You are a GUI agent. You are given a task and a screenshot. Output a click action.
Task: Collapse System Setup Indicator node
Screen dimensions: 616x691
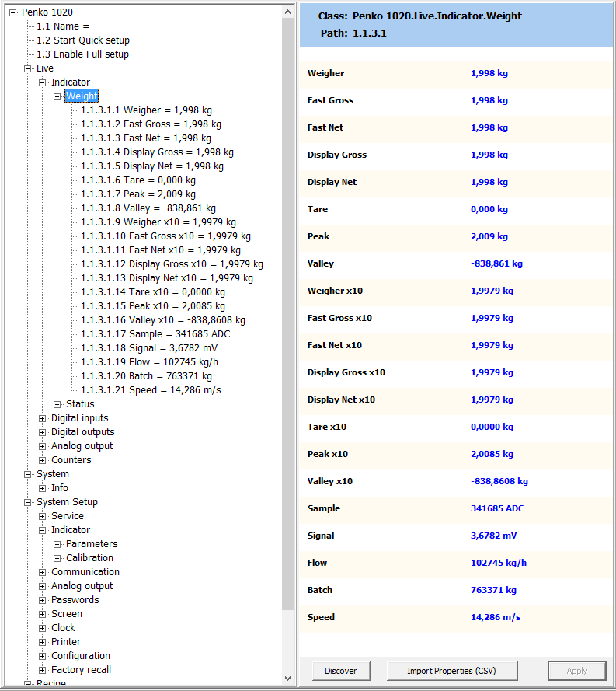(x=42, y=531)
